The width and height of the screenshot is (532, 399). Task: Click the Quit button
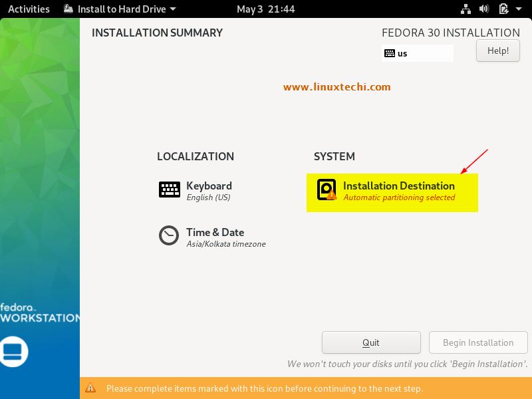(371, 342)
